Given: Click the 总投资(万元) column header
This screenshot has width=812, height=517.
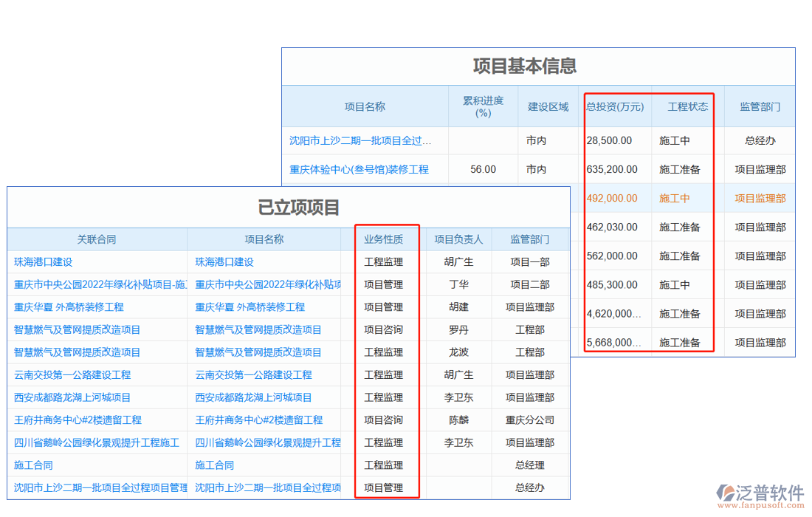Looking at the screenshot, I should point(615,106).
